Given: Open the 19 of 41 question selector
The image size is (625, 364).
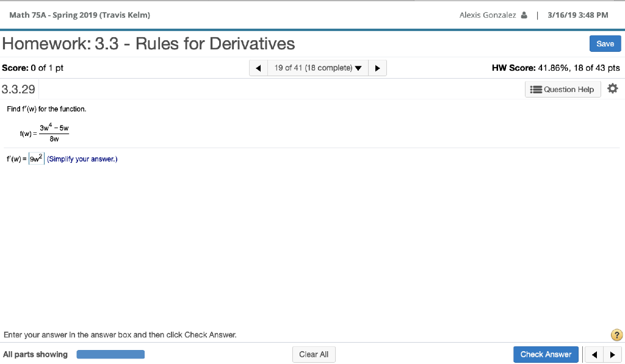Looking at the screenshot, I should click(x=313, y=68).
